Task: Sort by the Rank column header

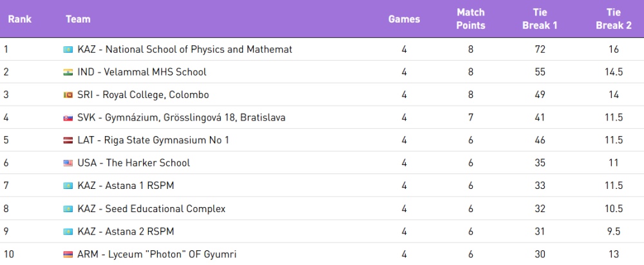Action: [20, 19]
